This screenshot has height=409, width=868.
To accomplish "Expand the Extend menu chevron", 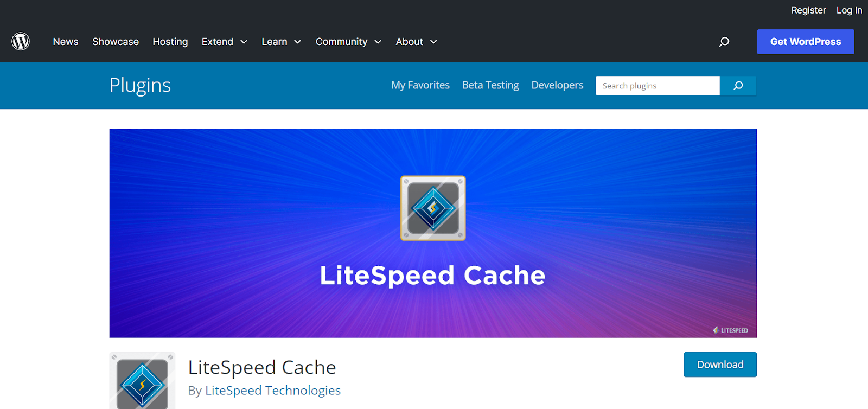I will 244,42.
